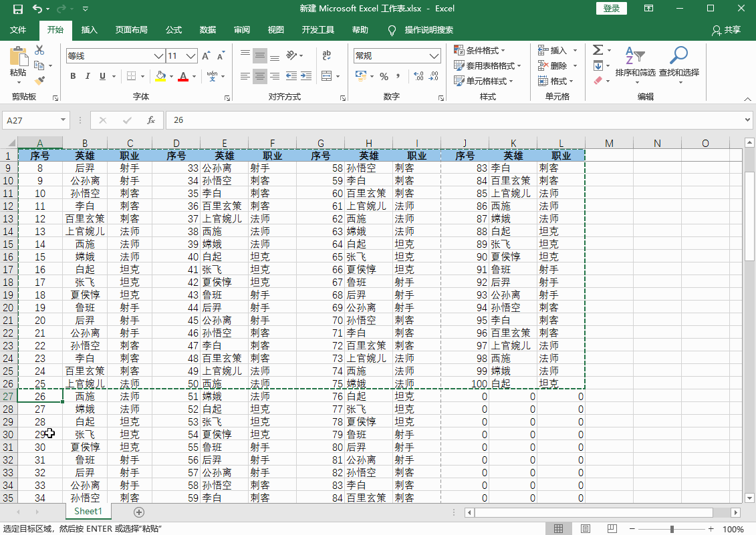Select the Format Painter (格式刷) icon
756x535 pixels.
[x=39, y=80]
